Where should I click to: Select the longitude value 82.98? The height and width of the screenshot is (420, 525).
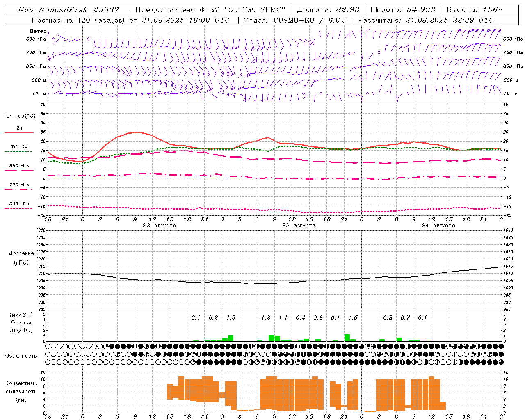(x=348, y=10)
